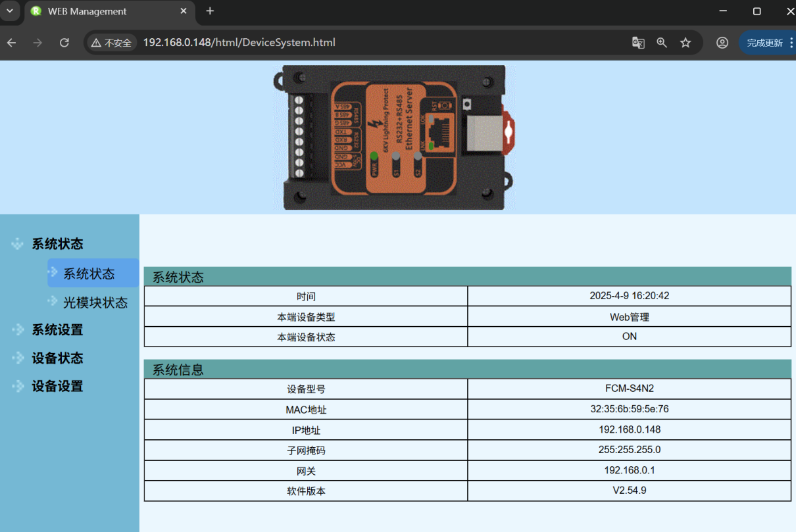Viewport: 796px width, 532px height.
Task: Expand the 系统设置 menu section
Action: click(x=57, y=330)
